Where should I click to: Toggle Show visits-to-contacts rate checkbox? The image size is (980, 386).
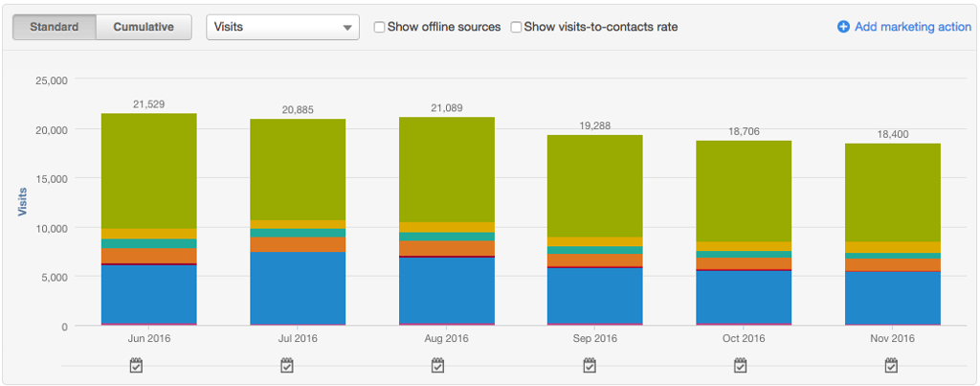coord(517,27)
